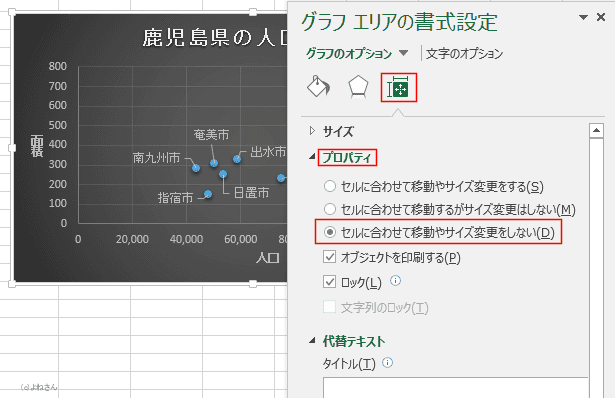
Task: Click the 指宿市 data label
Action: [x=175, y=197]
